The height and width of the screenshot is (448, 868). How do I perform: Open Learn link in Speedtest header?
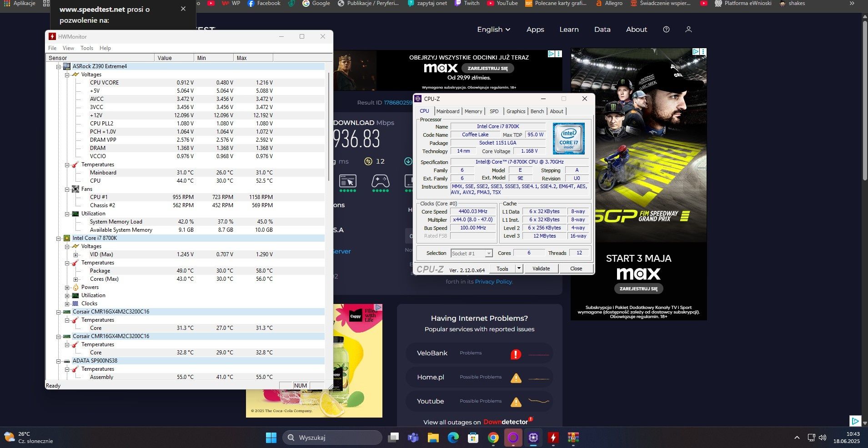(x=569, y=30)
